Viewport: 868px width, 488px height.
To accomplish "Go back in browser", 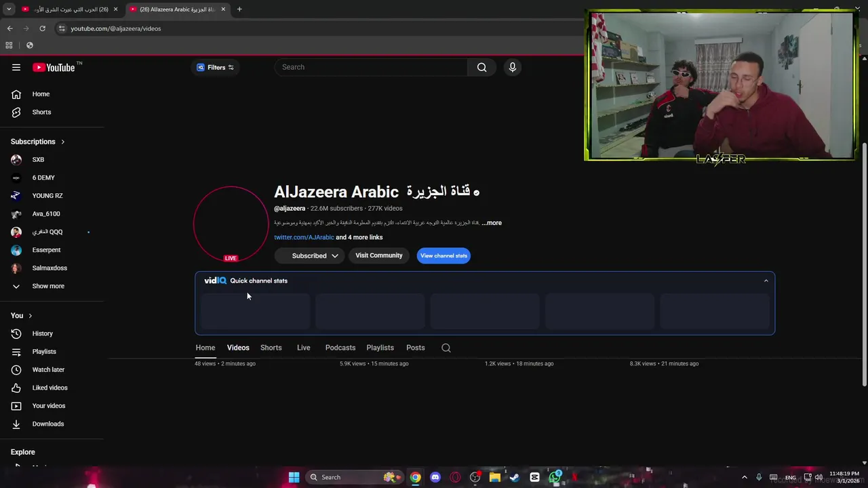I will (x=9, y=28).
